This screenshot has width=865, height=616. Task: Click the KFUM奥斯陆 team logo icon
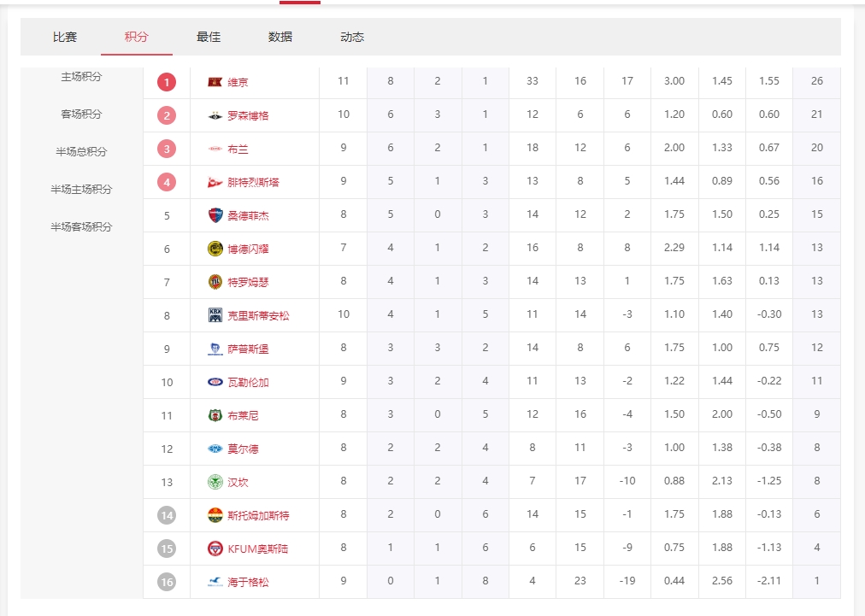pos(215,549)
